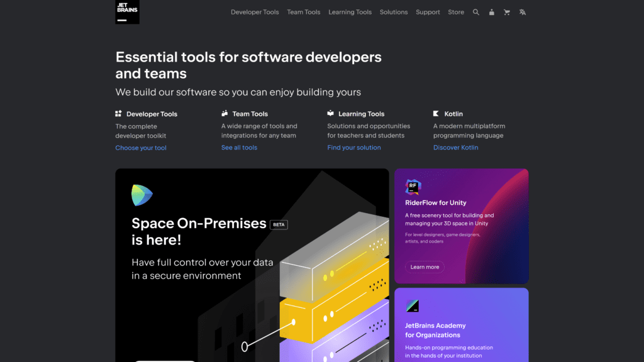Follow the See all tools link
The width and height of the screenshot is (644, 362).
239,147
